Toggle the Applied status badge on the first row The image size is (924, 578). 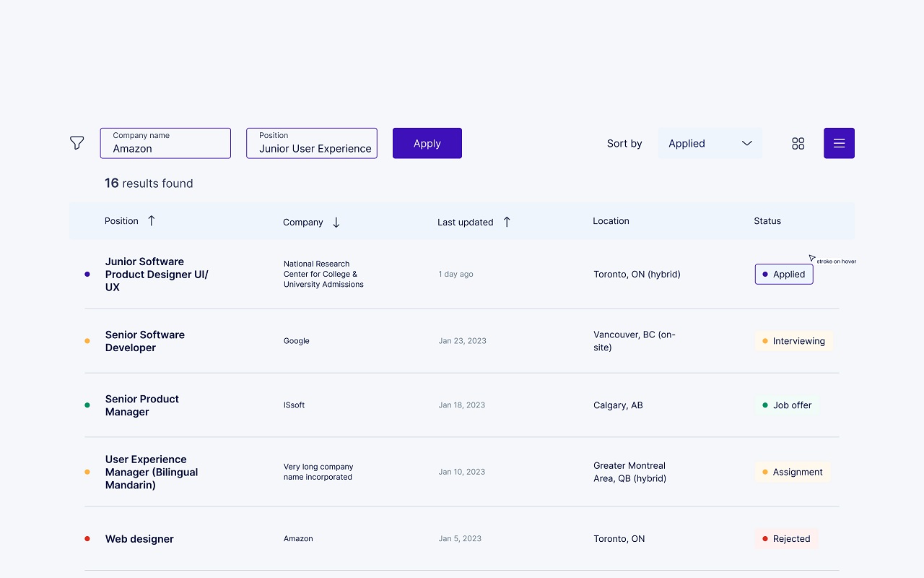pos(784,274)
